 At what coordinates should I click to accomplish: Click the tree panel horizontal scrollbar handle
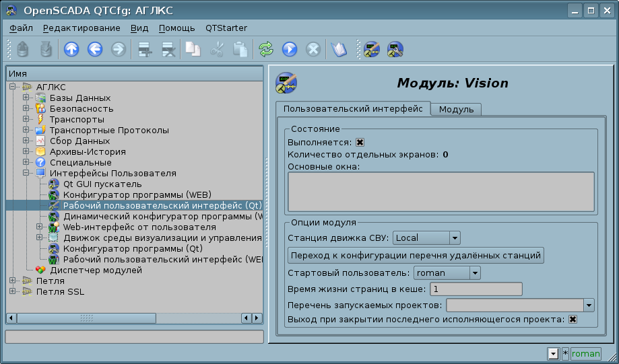click(x=86, y=318)
